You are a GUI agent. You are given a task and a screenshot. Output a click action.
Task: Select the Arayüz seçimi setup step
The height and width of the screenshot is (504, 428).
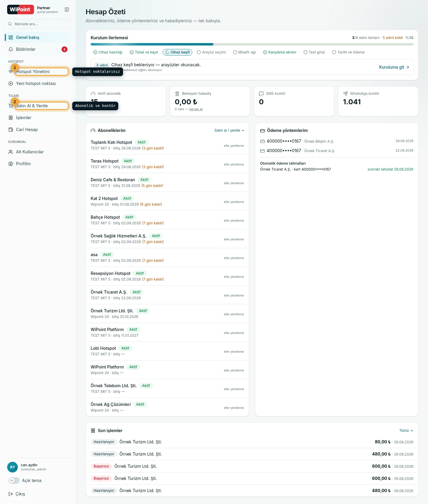click(x=211, y=52)
